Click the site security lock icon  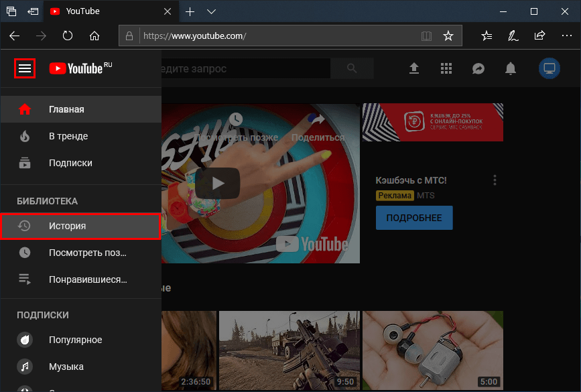[x=129, y=36]
